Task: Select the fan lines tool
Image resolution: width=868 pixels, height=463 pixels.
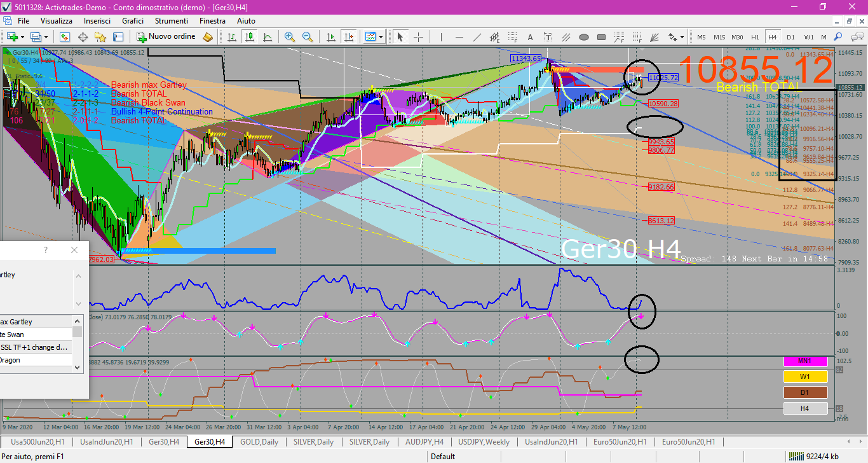Action: pyautogui.click(x=655, y=37)
